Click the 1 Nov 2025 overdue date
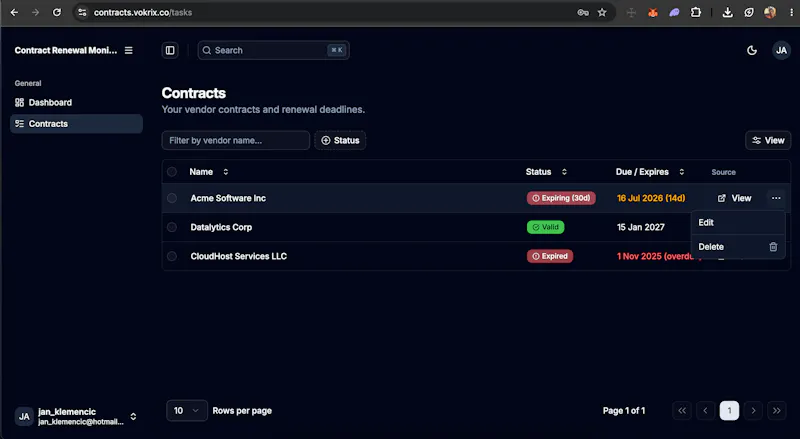 [655, 256]
